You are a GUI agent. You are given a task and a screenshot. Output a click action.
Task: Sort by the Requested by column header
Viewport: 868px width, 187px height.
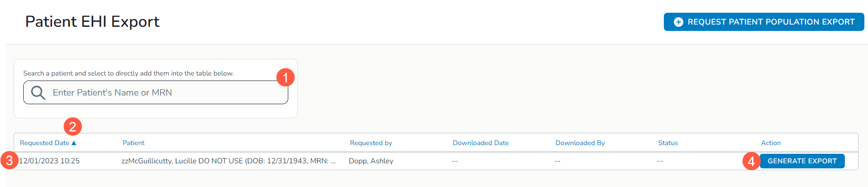pyautogui.click(x=371, y=143)
